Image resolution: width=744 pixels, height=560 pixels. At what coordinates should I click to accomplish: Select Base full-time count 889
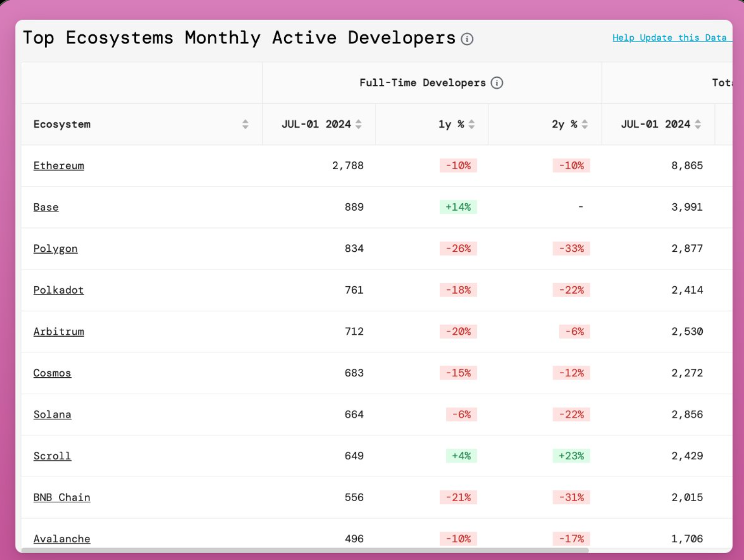pos(354,207)
